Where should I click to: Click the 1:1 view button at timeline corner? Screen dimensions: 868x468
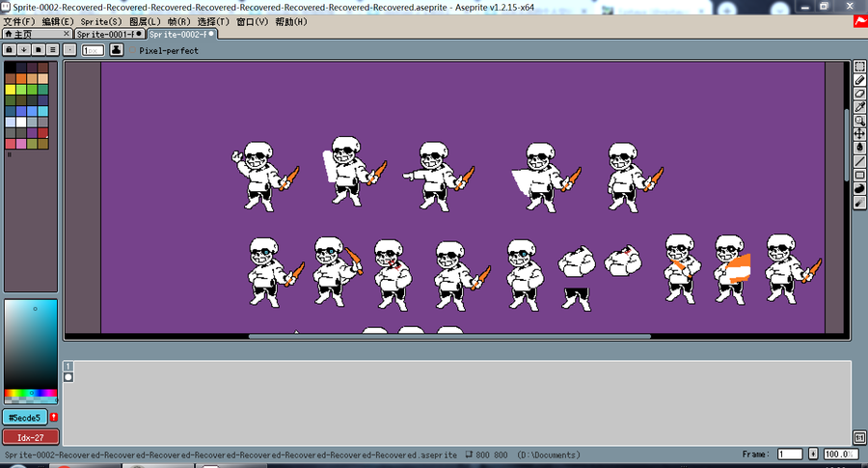pos(859,437)
